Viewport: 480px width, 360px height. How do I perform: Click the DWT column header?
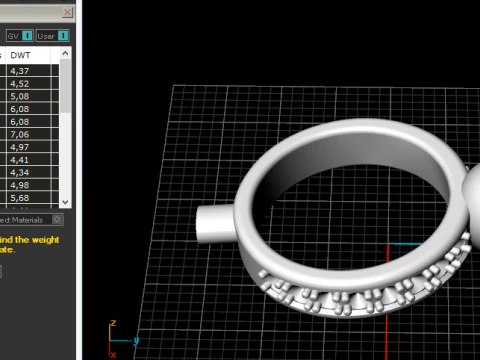tap(28, 55)
